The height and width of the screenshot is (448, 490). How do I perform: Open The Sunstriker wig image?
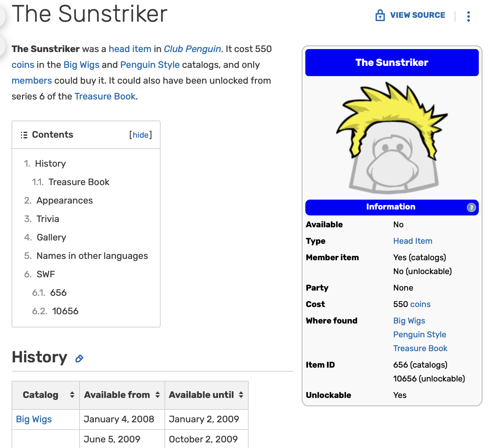tap(392, 138)
